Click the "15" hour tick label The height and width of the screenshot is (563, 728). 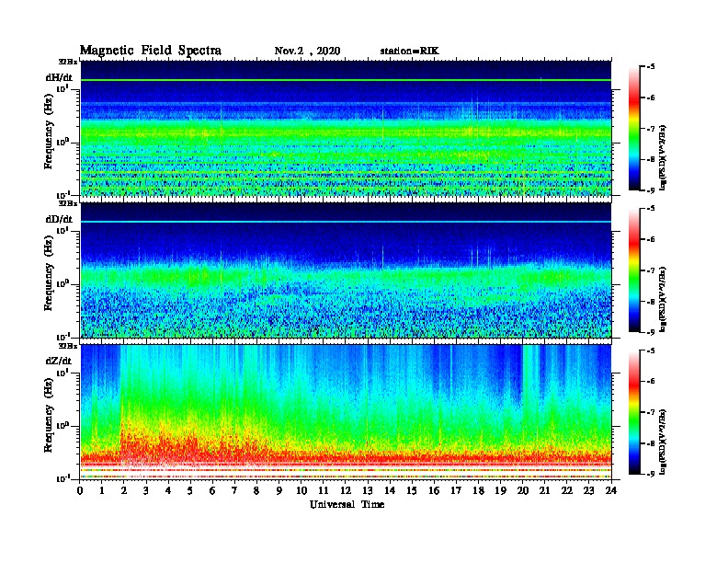(412, 490)
